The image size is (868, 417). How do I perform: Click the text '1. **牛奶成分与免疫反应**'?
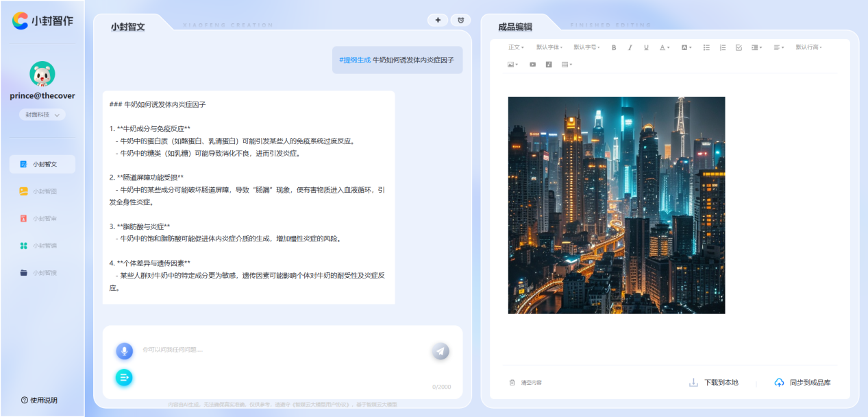tap(150, 129)
